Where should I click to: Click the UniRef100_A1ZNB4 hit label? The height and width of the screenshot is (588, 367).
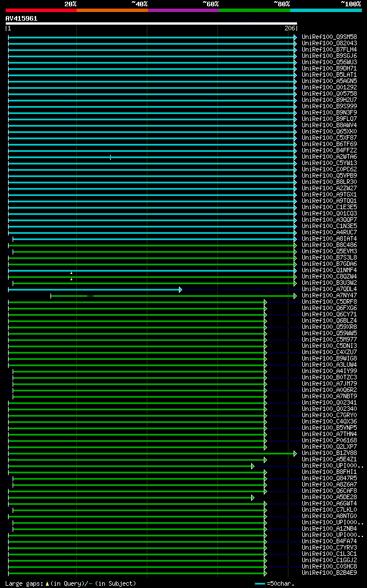pyautogui.click(x=330, y=529)
